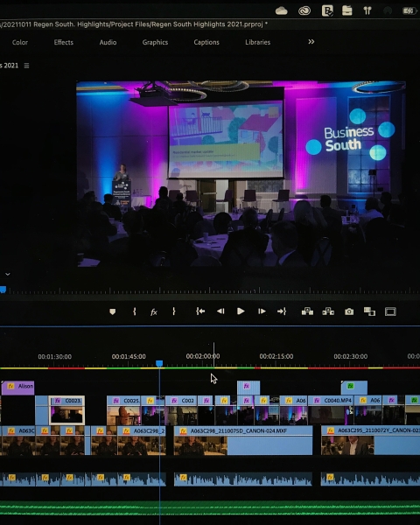Check the battery status icon

[x=409, y=11]
